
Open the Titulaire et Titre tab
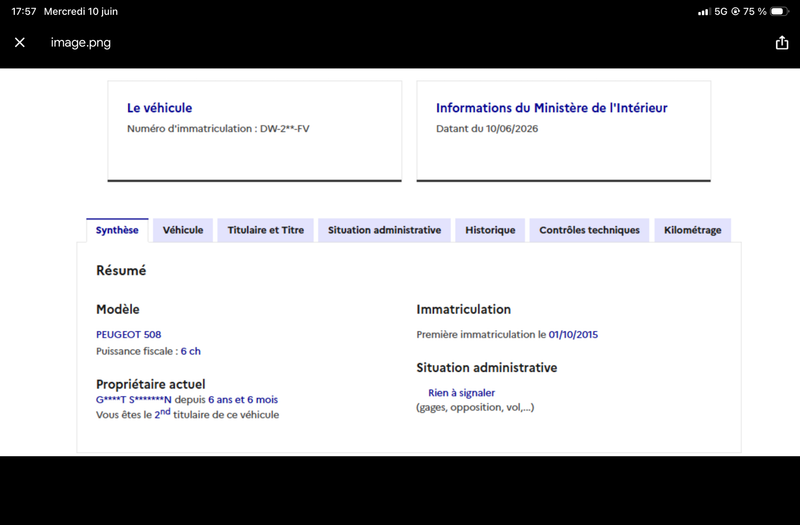tap(265, 230)
